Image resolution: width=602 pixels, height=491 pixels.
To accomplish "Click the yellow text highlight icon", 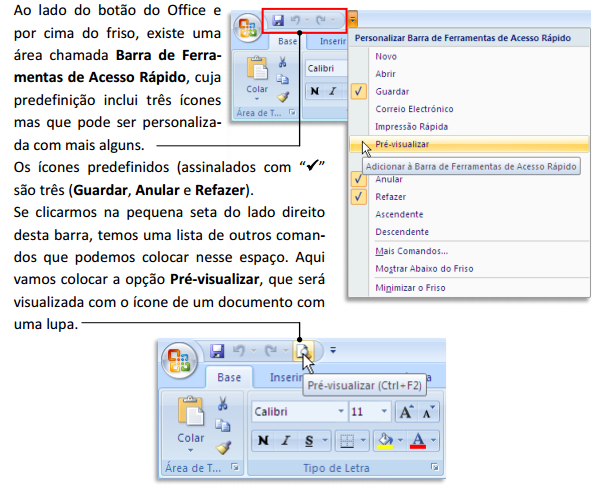I will pyautogui.click(x=384, y=440).
